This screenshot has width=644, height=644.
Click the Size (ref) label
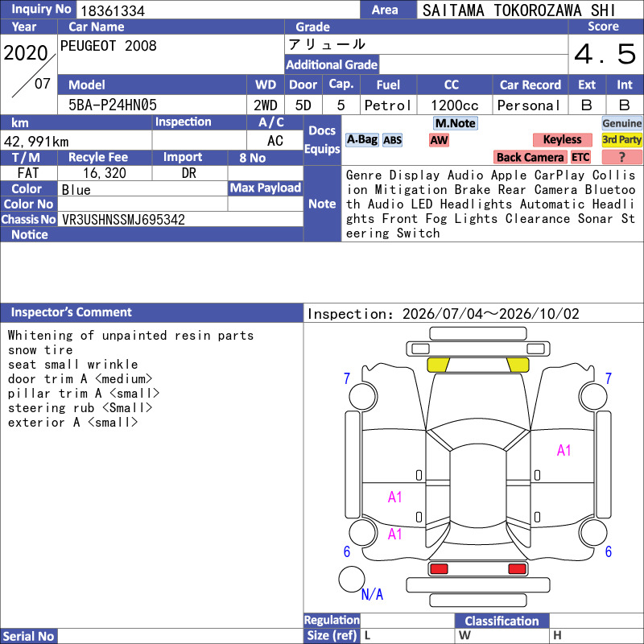pyautogui.click(x=332, y=635)
